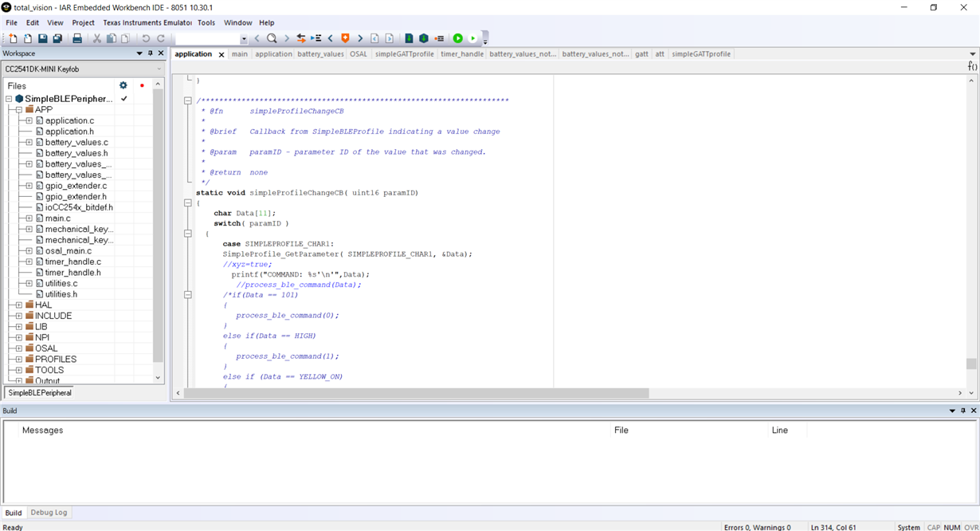Toggle a breakpoint using the toolbar icon
The width and height of the screenshot is (980, 531).
439,38
